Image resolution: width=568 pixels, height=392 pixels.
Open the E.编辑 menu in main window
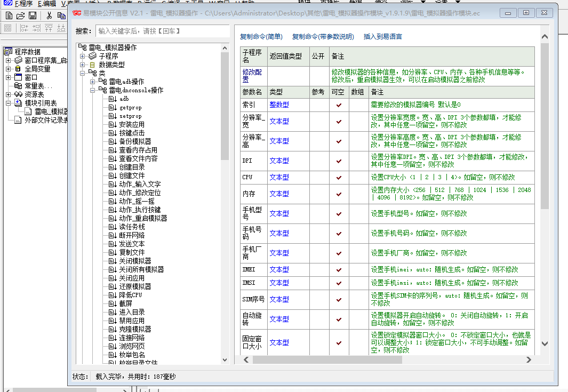[47, 3]
